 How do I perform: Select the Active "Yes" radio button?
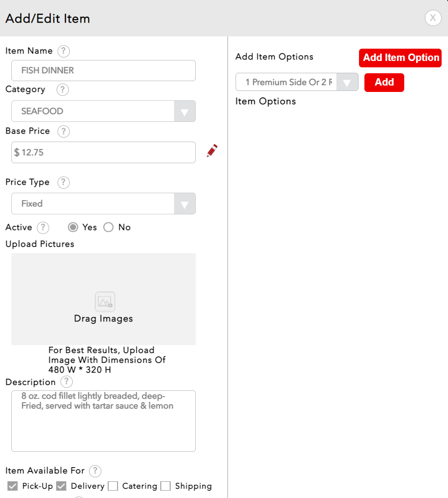coord(73,227)
